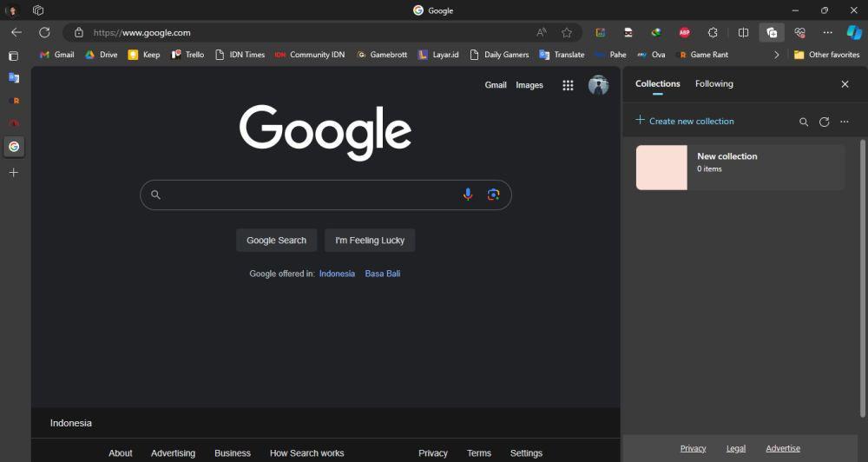868x462 pixels.
Task: Click the Collections pane scrollbar
Action: pyautogui.click(x=863, y=278)
